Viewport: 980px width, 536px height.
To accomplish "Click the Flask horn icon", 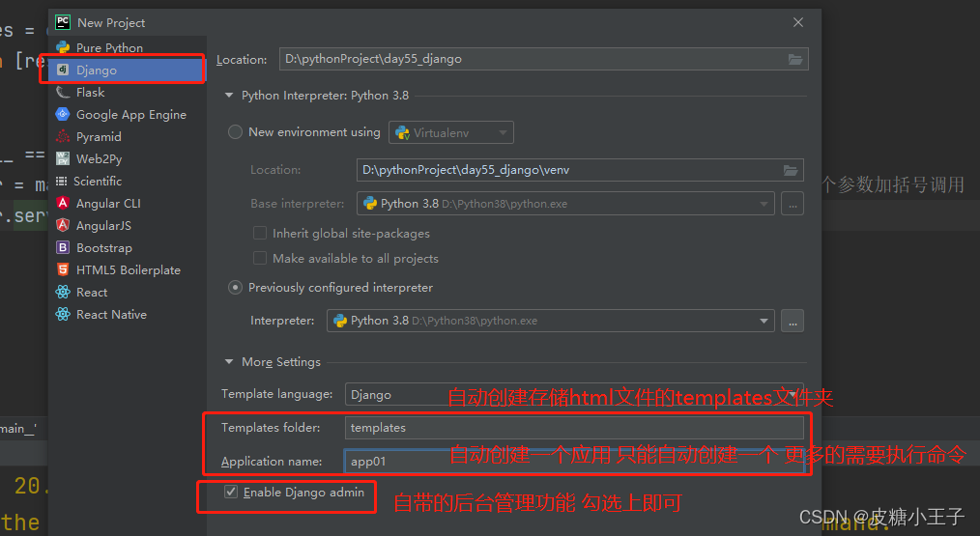I will click(63, 93).
